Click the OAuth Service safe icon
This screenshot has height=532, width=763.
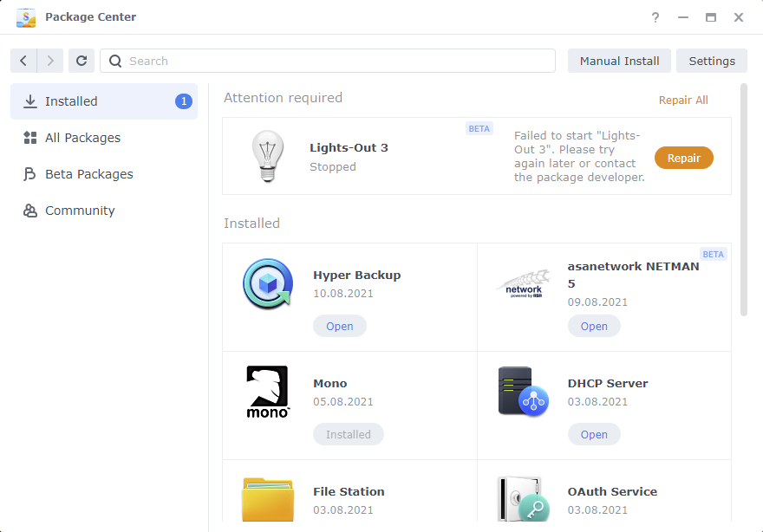tap(524, 499)
